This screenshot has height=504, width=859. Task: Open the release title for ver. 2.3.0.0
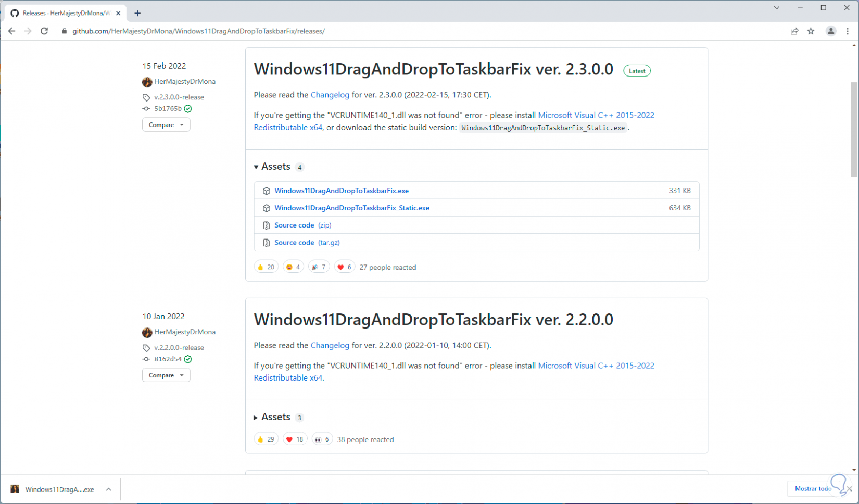(434, 69)
